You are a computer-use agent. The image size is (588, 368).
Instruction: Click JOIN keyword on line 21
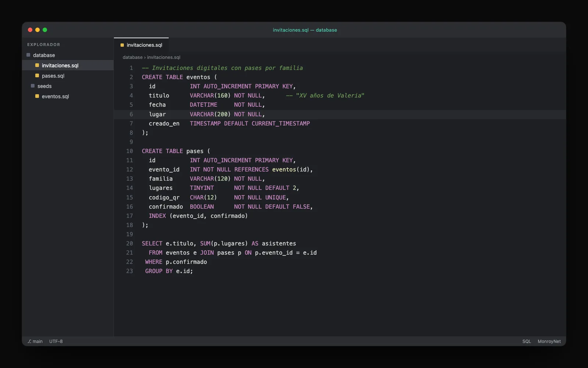click(207, 253)
